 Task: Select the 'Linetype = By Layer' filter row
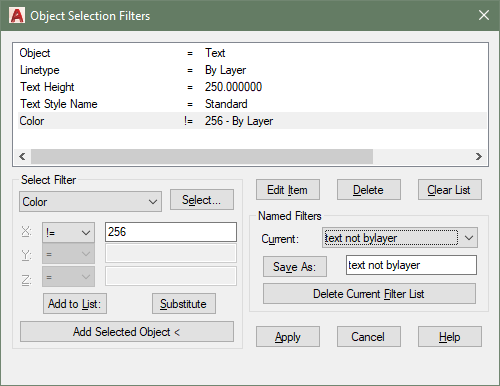[252, 70]
